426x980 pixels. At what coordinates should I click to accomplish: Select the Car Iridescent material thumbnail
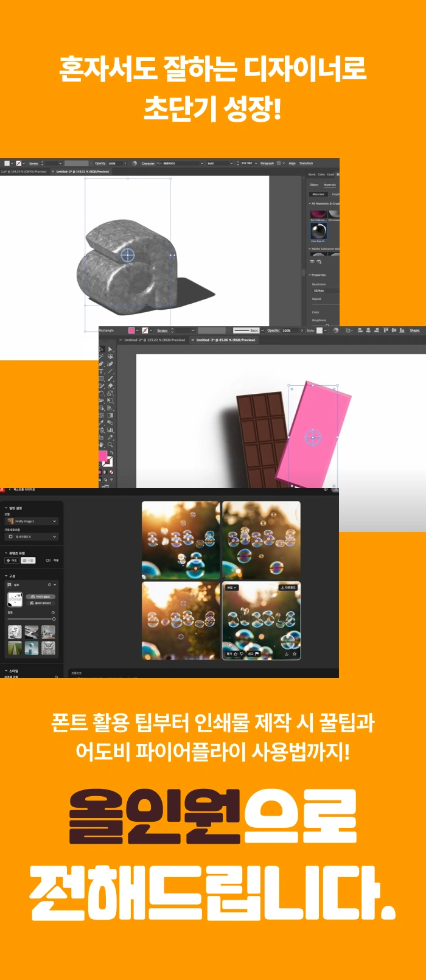click(x=318, y=214)
